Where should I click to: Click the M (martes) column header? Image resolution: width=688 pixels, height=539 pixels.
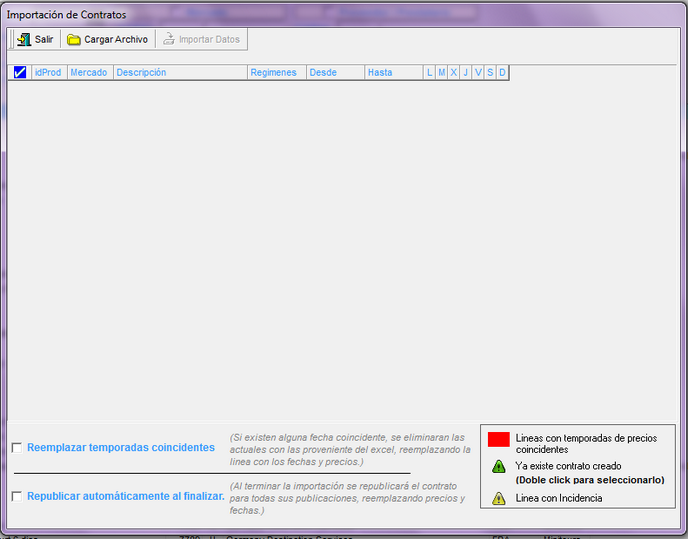point(442,72)
